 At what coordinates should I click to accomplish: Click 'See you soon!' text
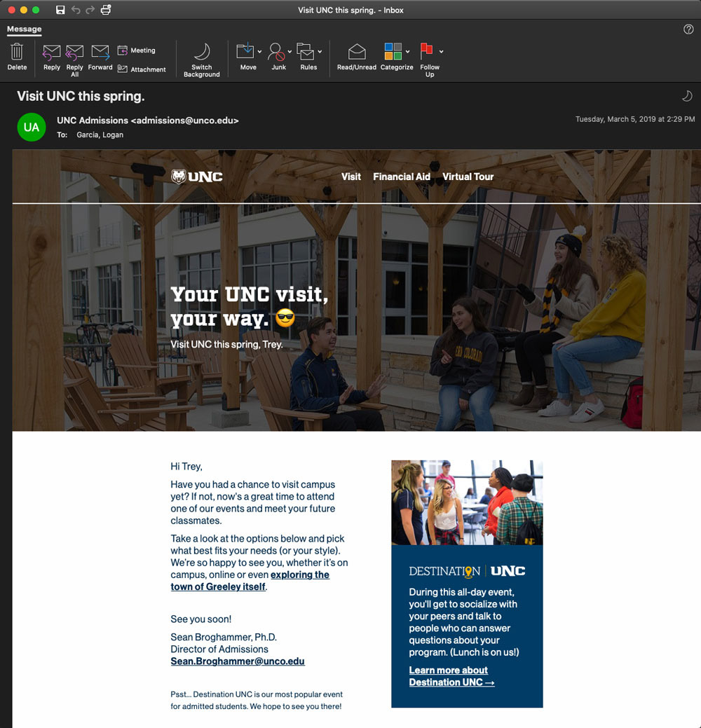coord(200,619)
